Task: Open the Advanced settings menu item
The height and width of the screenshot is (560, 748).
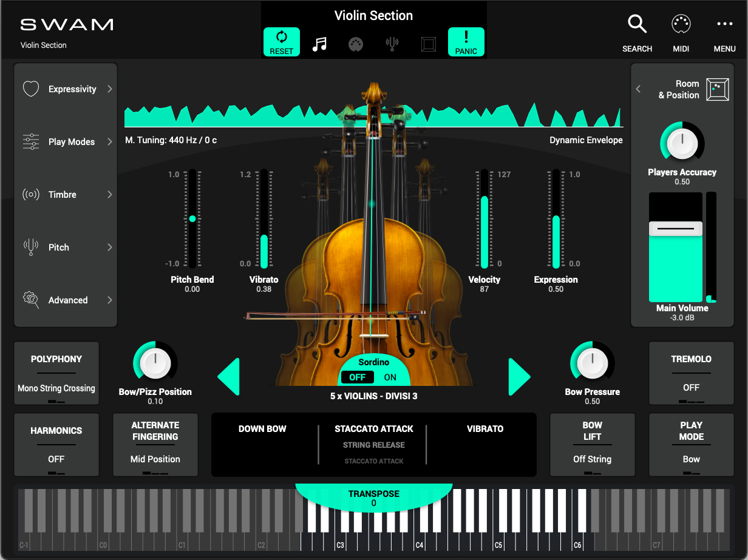Action: 66,300
